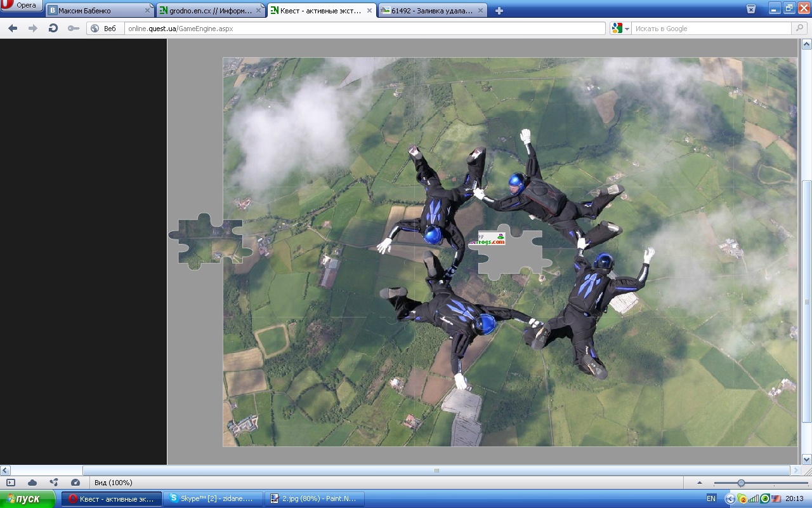The image size is (812, 508).
Task: Select the Квест - активные экст... tab
Action: click(321, 11)
